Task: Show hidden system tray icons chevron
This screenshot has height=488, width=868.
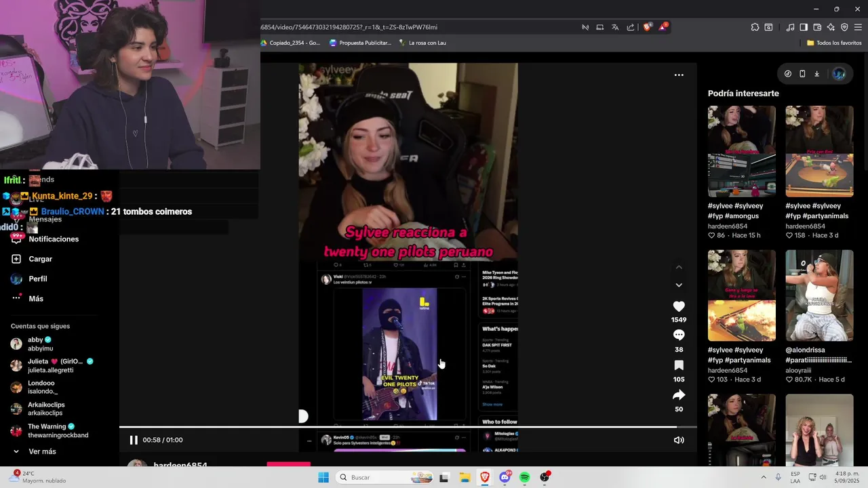Action: (x=764, y=477)
